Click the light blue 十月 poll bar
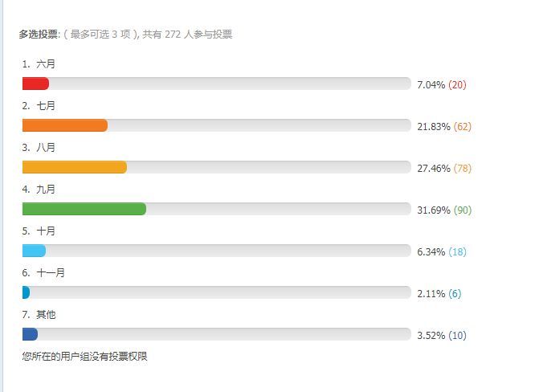535x392 pixels. point(35,251)
